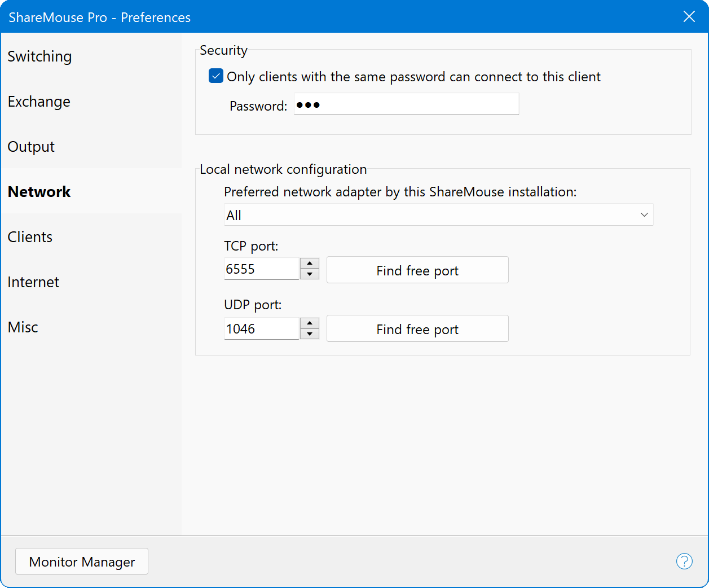Click the 'Preferred network adapter' label text
Image resolution: width=709 pixels, height=588 pixels.
(400, 192)
